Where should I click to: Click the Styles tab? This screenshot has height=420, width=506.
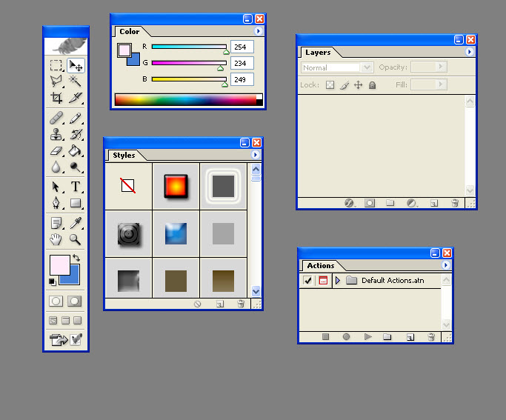tap(124, 156)
